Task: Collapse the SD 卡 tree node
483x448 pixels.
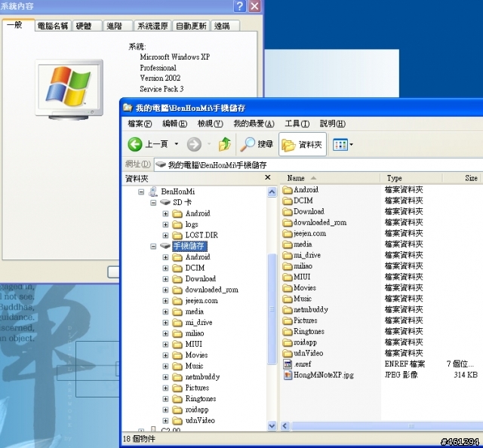Action: [x=153, y=203]
